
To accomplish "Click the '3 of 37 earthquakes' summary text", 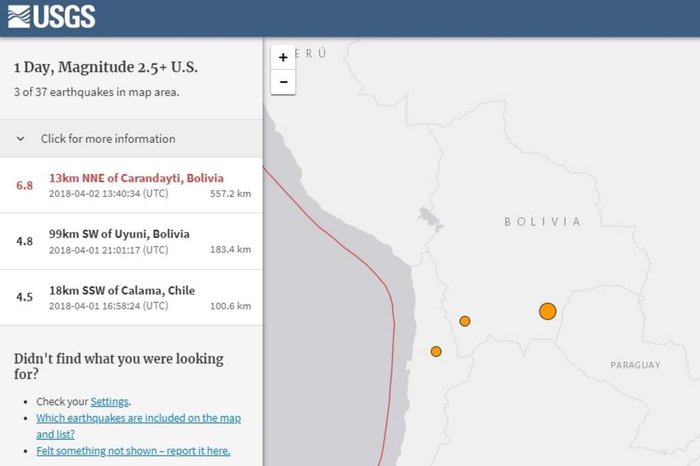I will [x=97, y=93].
